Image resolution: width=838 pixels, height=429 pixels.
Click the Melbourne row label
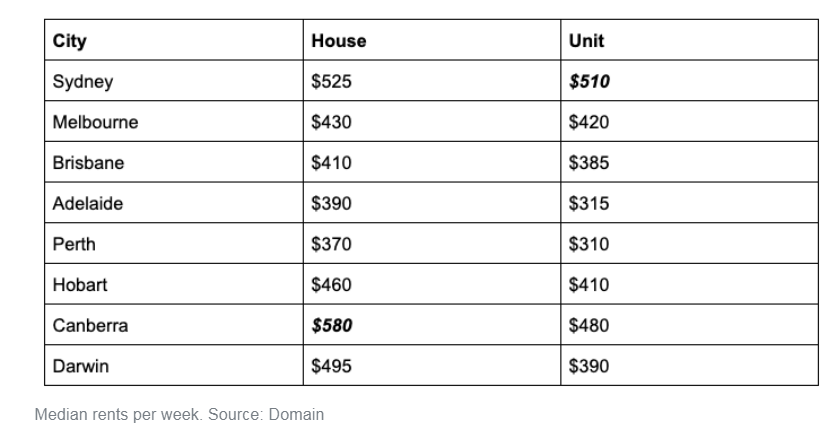(95, 122)
